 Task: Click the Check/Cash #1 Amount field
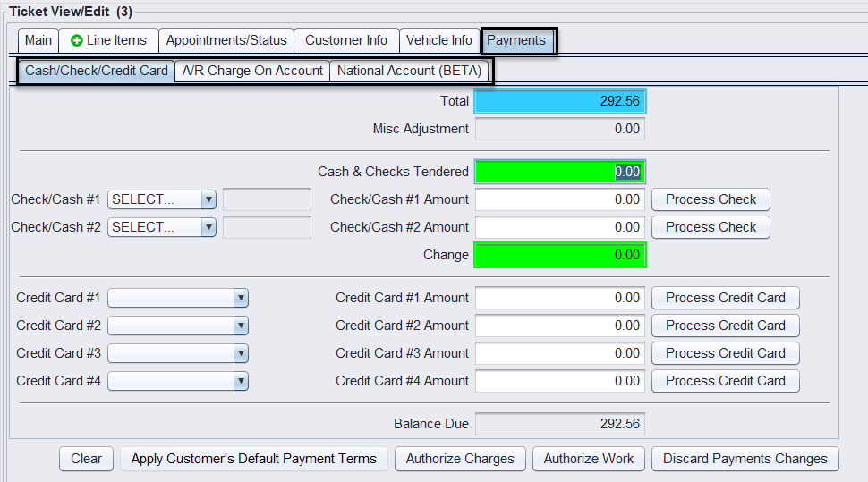point(559,199)
